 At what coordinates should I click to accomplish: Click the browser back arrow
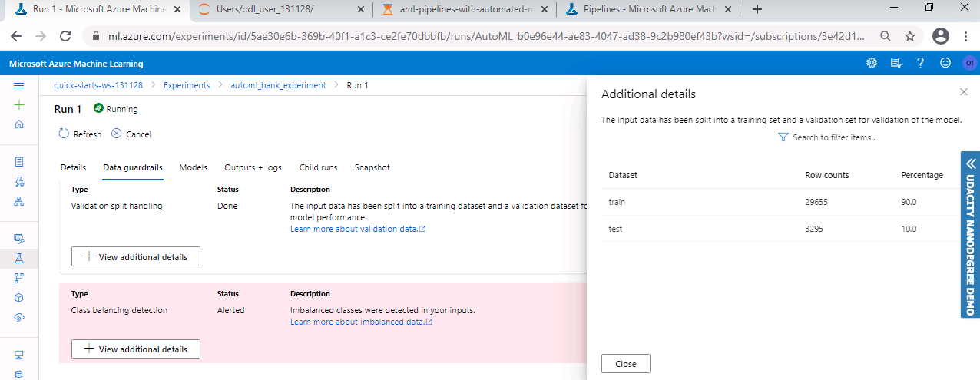pos(16,36)
